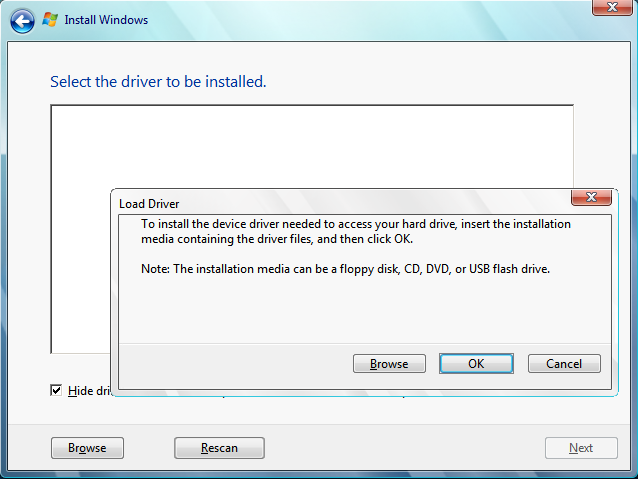
Task: Click empty area left of dialog Browse button
Action: point(230,364)
